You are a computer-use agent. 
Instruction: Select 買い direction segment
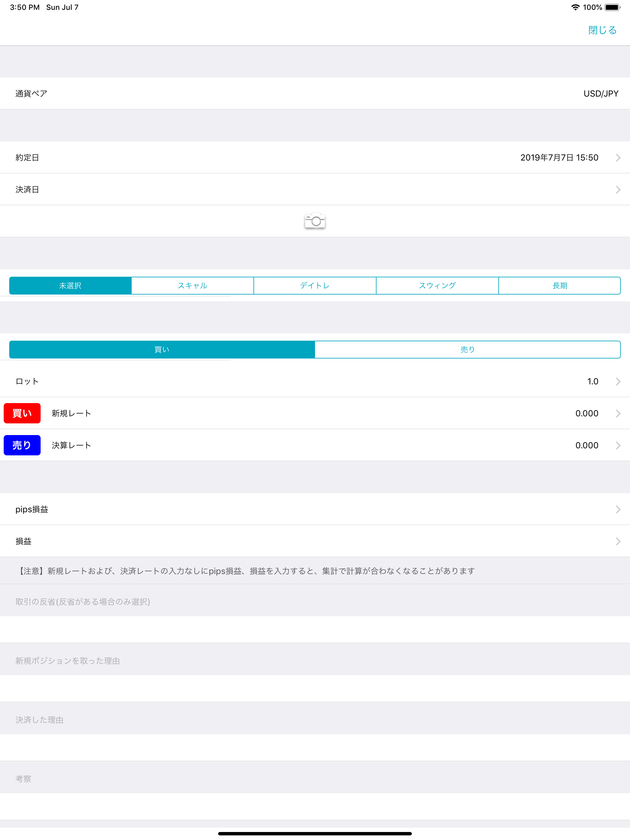[x=162, y=349]
